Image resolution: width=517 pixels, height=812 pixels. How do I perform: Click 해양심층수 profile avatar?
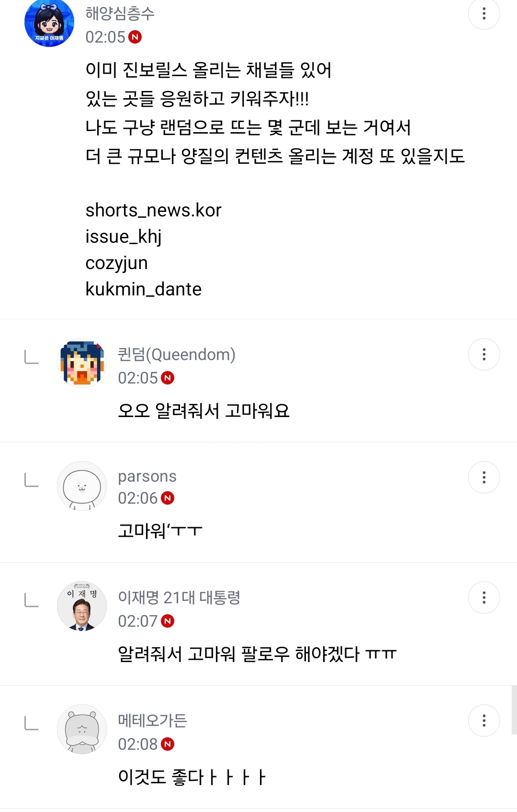click(49, 23)
